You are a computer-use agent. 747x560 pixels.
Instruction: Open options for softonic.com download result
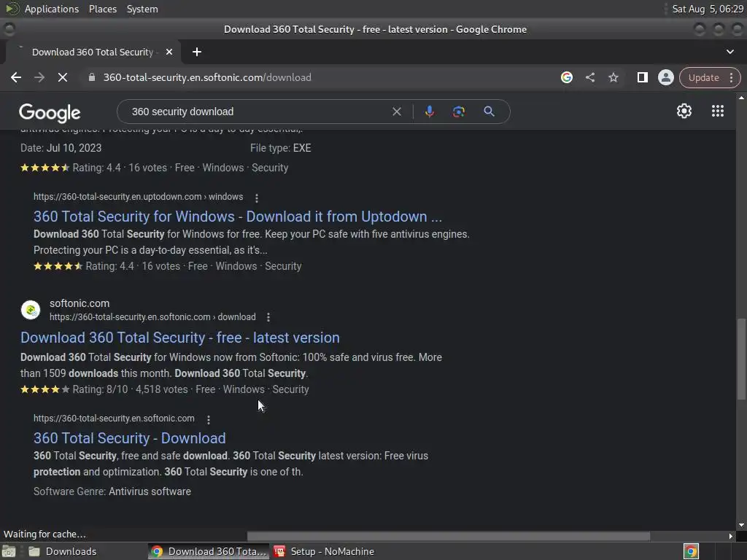268,317
